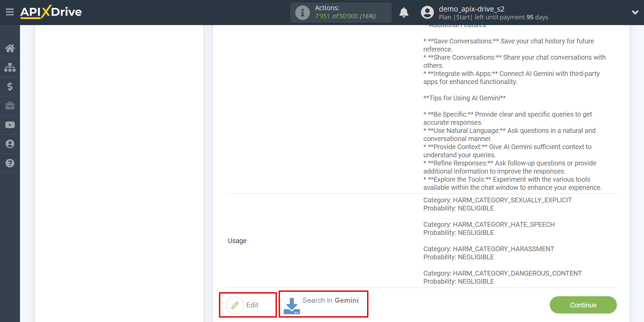Open help question mark icon
This screenshot has height=322, width=644.
10,163
